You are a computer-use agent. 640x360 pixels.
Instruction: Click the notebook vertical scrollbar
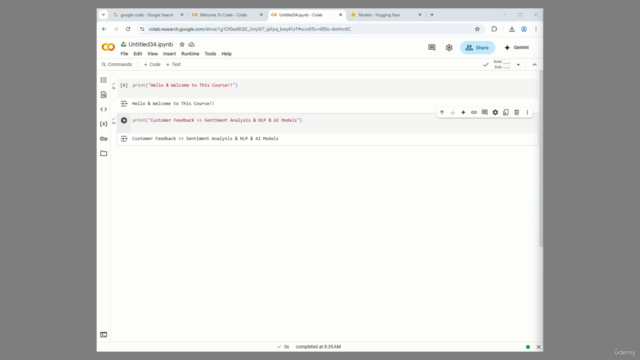point(541,159)
